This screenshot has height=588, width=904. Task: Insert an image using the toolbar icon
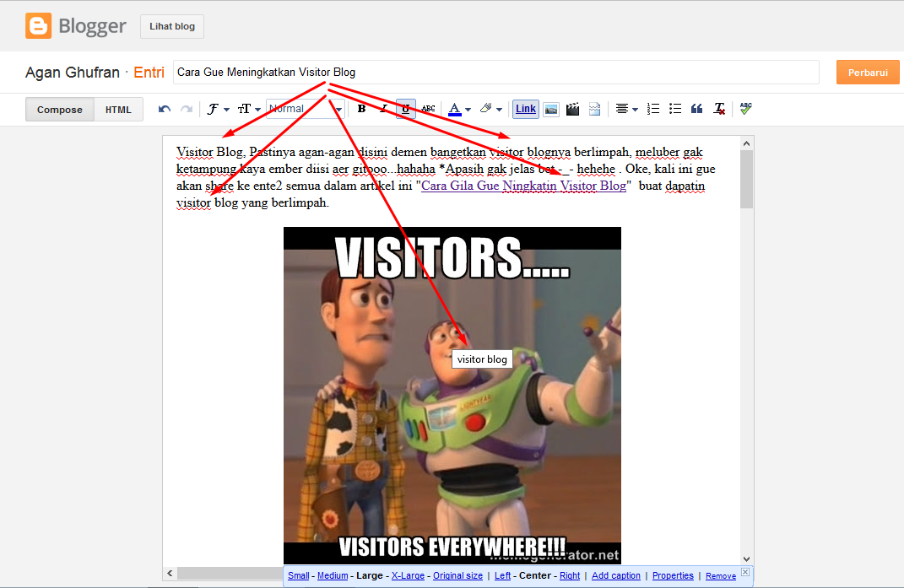click(x=551, y=109)
